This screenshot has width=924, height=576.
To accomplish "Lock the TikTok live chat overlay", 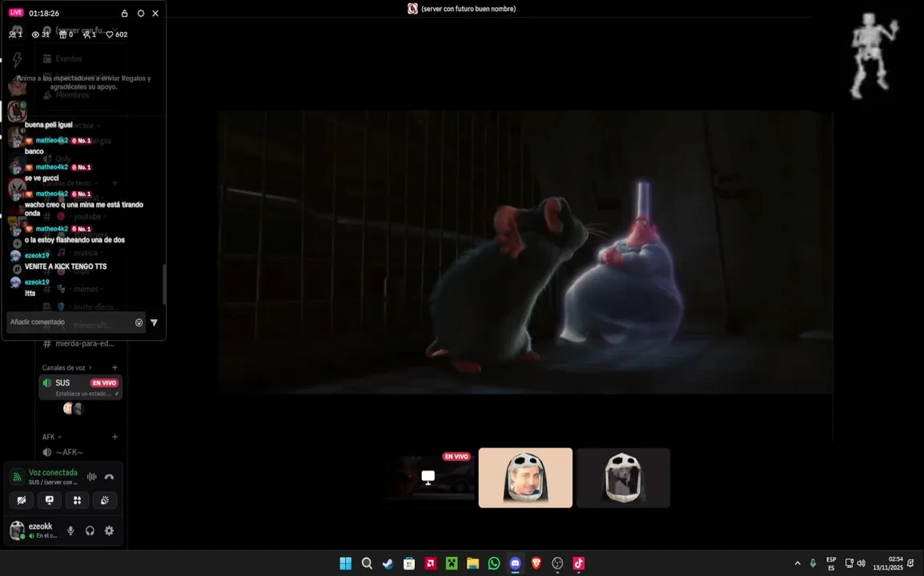I will pyautogui.click(x=124, y=13).
